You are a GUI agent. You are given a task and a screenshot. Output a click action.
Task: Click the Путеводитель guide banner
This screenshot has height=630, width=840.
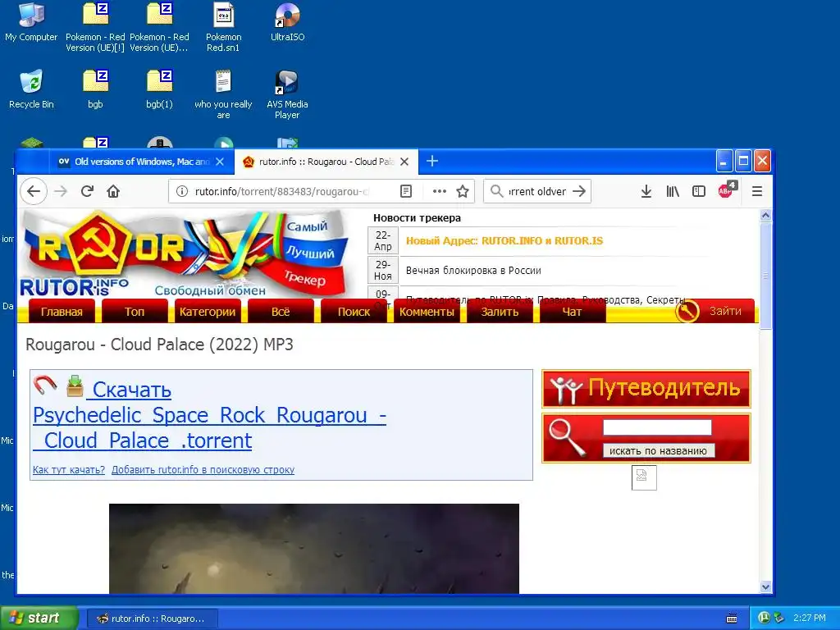[x=646, y=388]
